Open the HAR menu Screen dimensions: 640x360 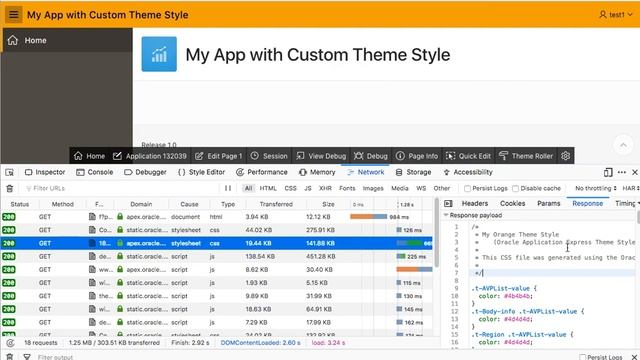pos(630,188)
